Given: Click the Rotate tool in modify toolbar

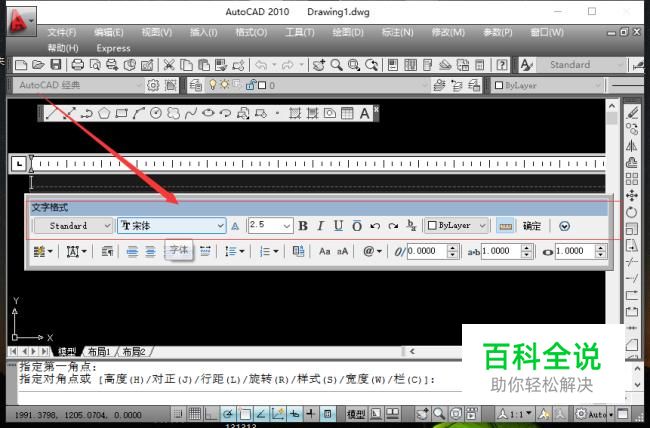Looking at the screenshot, I should click(x=632, y=212).
